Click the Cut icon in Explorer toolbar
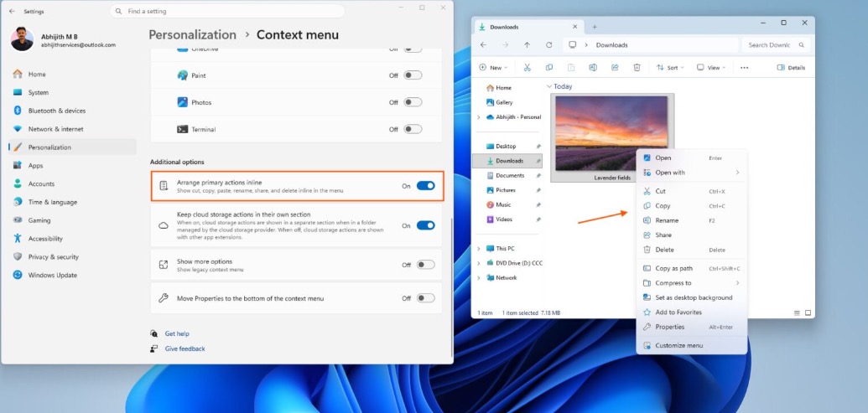868x413 pixels. pyautogui.click(x=527, y=68)
